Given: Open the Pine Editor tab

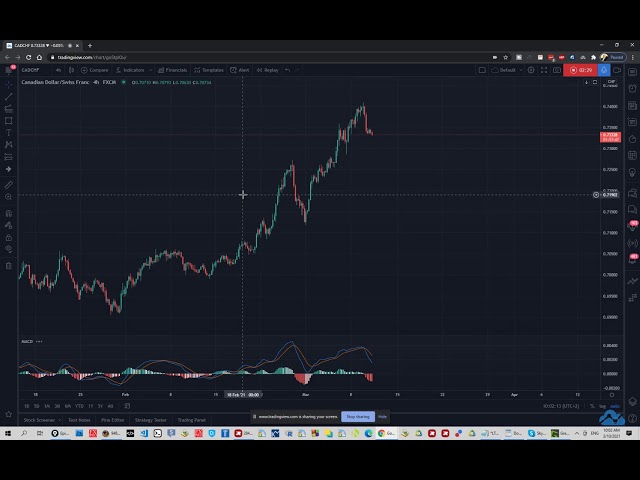Looking at the screenshot, I should pyautogui.click(x=112, y=420).
